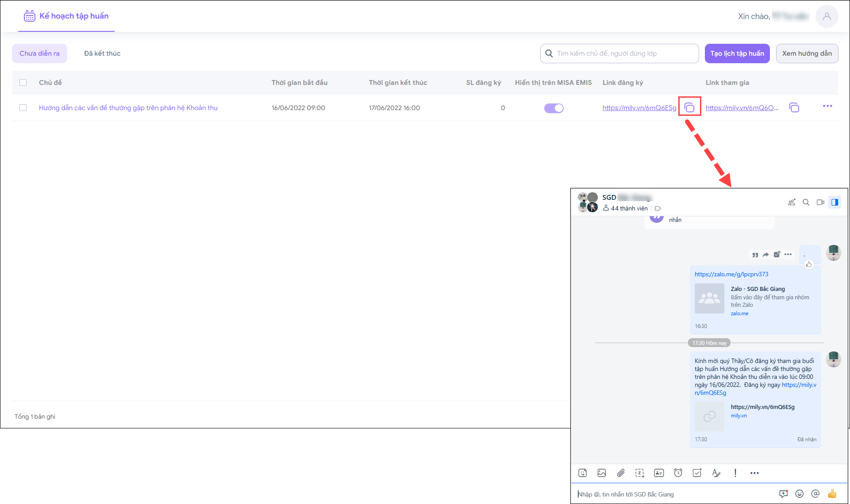Select all rows header checkbox
The width and height of the screenshot is (850, 504).
pos(23,83)
